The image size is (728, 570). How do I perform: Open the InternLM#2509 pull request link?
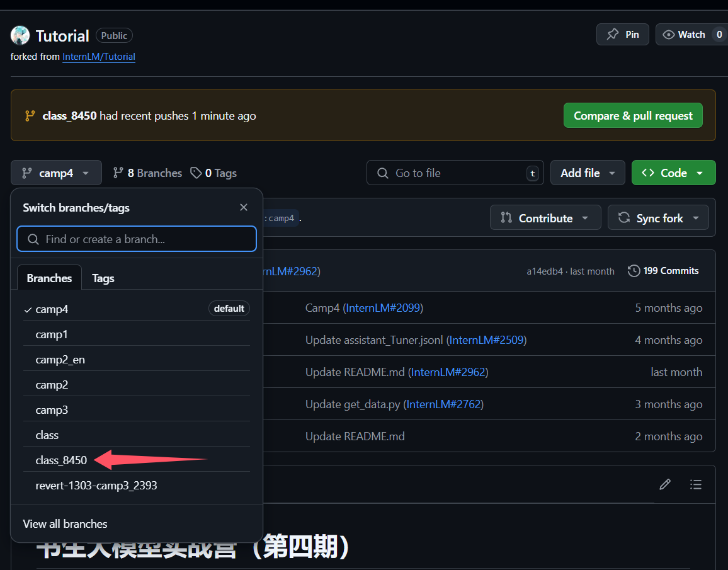[x=486, y=339]
